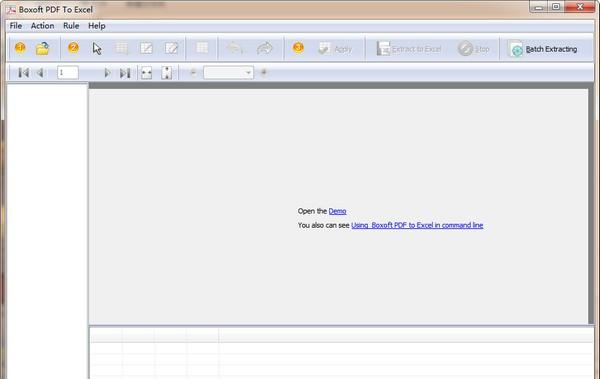This screenshot has width=600, height=379.
Task: Go to the first page
Action: point(23,73)
